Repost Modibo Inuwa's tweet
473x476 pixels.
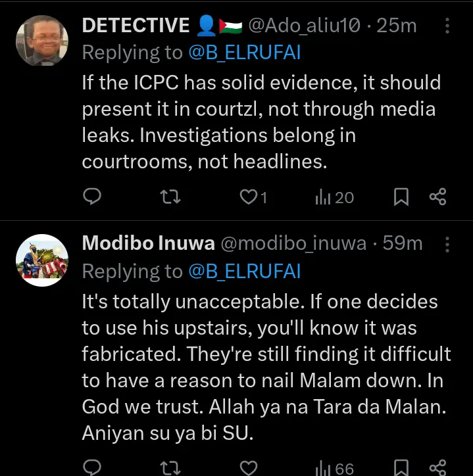(x=170, y=468)
